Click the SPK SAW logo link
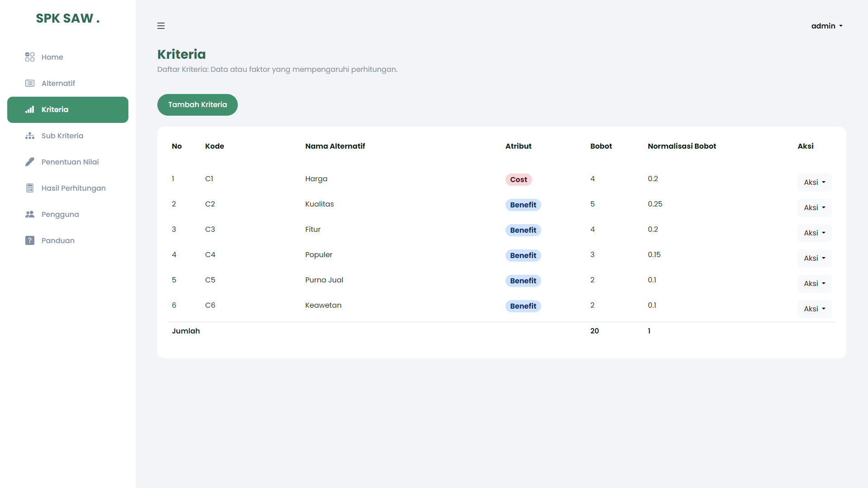The width and height of the screenshot is (868, 488). pos(68,19)
